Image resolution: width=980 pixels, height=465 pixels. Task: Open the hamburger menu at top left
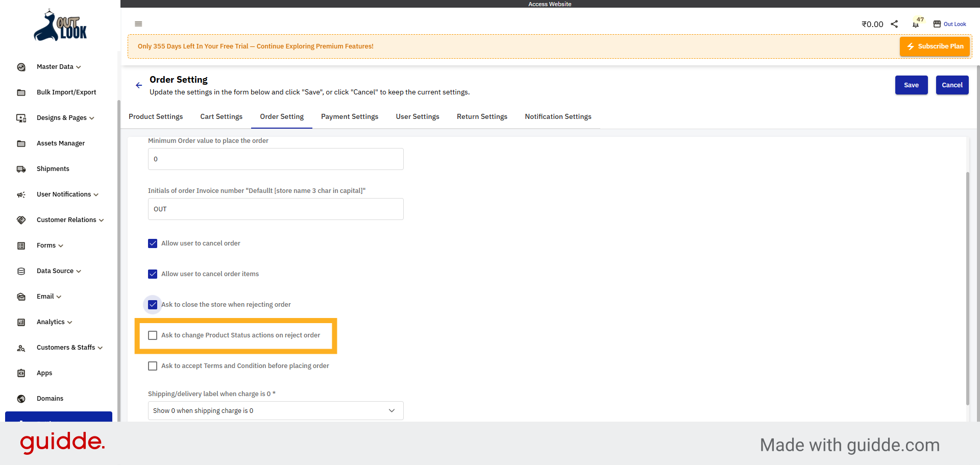coord(138,24)
